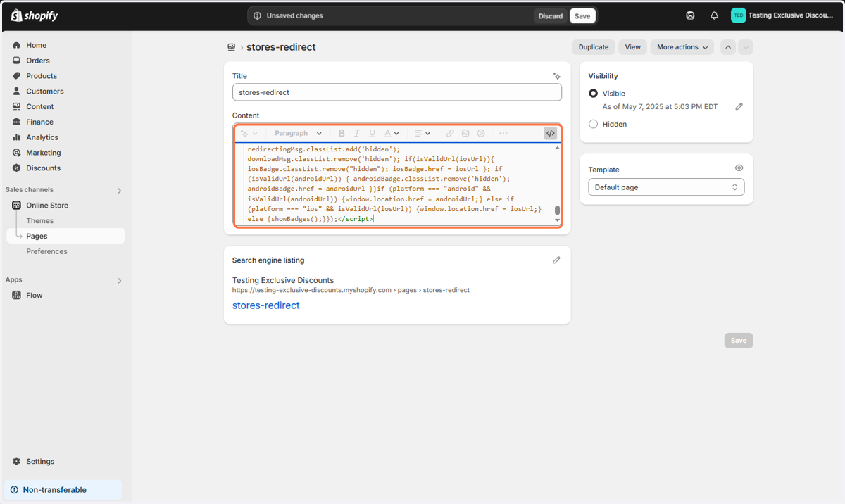845x504 pixels.
Task: Click the Duplicate button
Action: click(594, 47)
